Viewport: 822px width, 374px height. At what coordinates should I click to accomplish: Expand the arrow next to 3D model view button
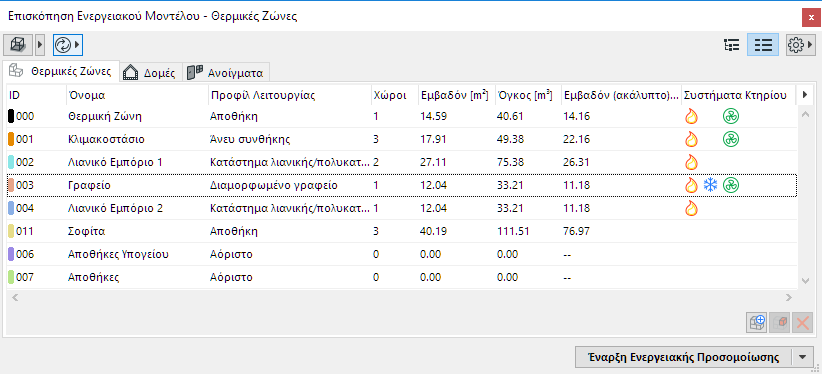pos(40,45)
